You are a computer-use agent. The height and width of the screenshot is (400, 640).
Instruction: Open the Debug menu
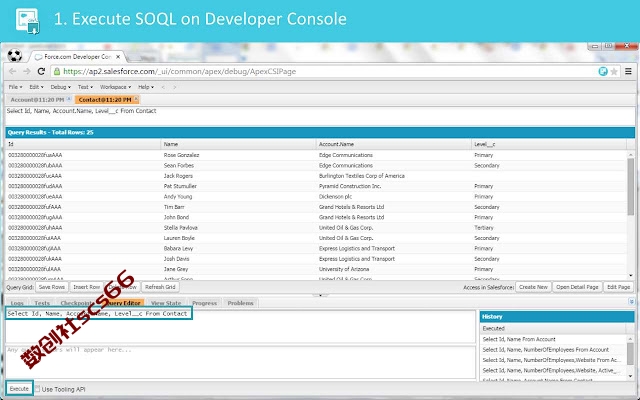point(60,87)
